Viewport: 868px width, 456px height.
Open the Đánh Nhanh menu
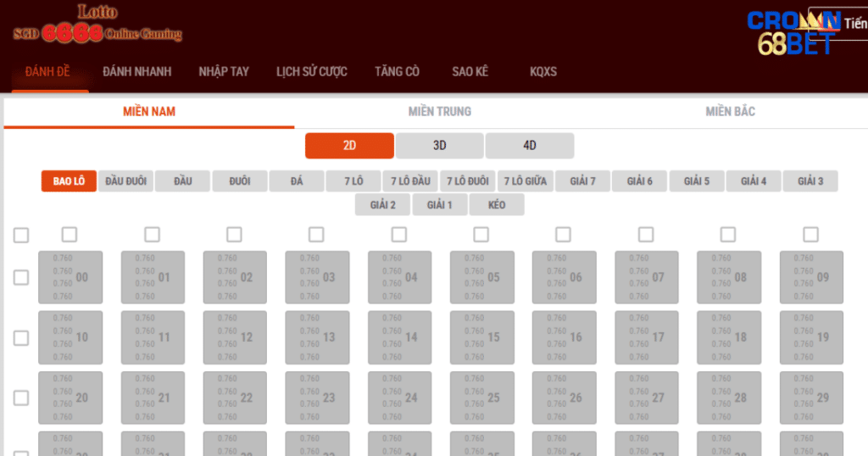pyautogui.click(x=136, y=72)
